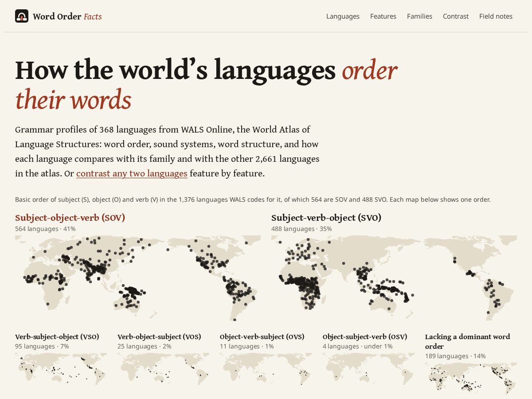Click the VOS small map
This screenshot has width=532, height=399.
click(163, 369)
